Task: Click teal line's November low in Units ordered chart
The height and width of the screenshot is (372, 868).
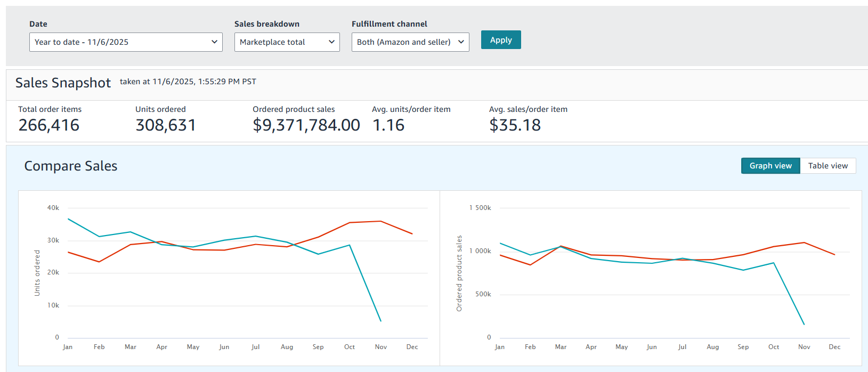Action: pyautogui.click(x=380, y=321)
